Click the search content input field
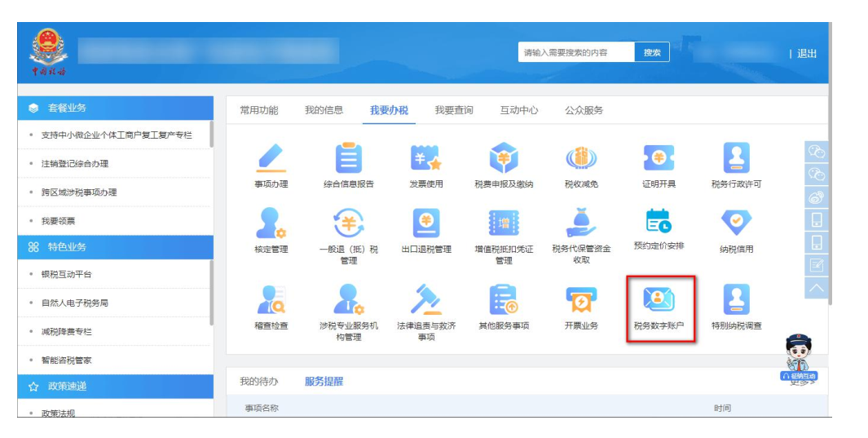Viewport: 868px width, 438px height. 575,52
